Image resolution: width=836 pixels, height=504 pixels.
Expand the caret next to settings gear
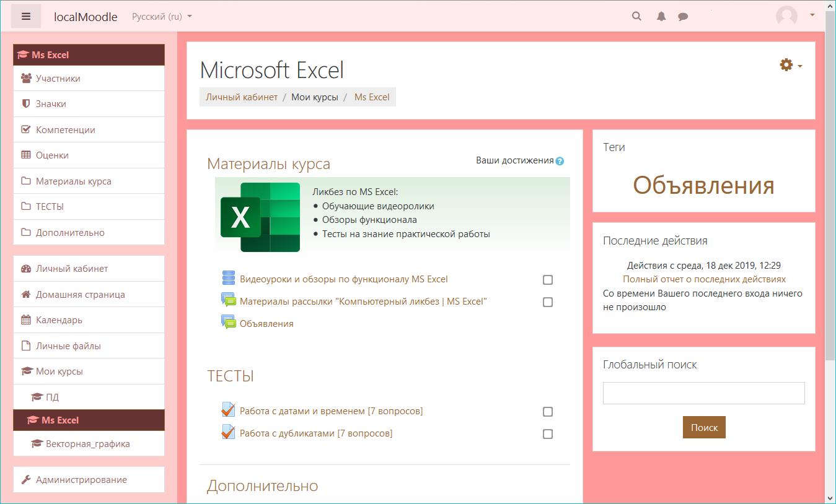click(800, 66)
